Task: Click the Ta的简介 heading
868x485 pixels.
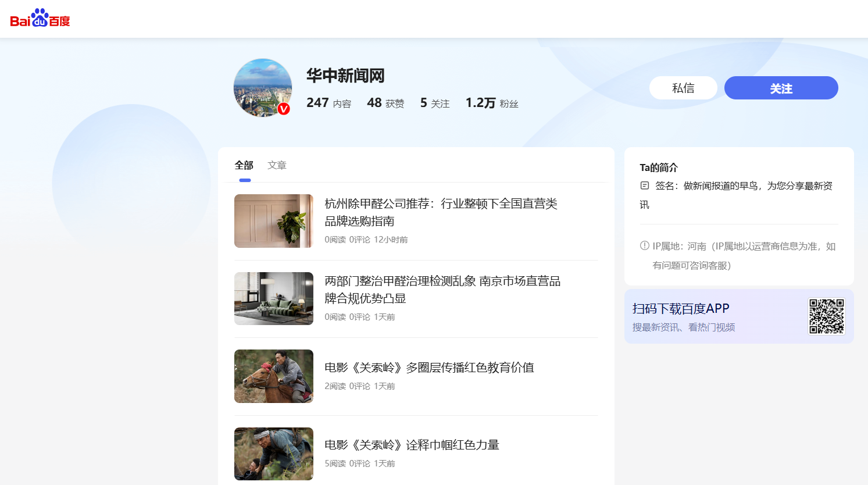Action: 659,167
